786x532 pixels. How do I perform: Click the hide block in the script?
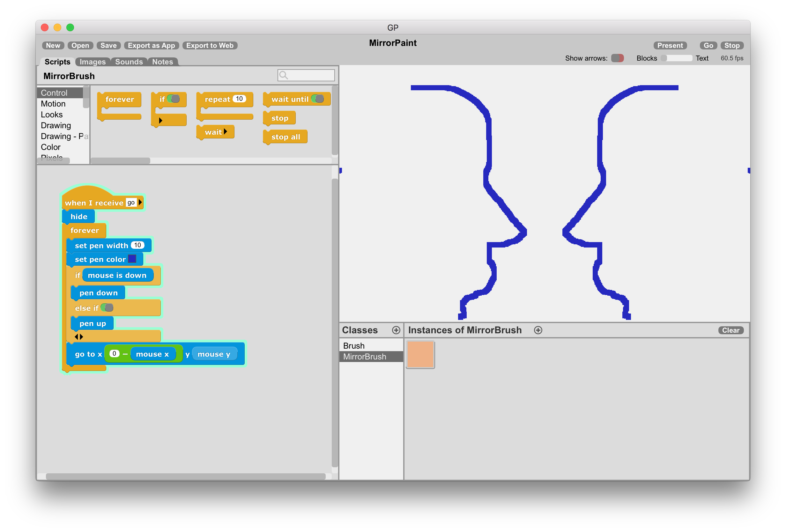tap(78, 216)
